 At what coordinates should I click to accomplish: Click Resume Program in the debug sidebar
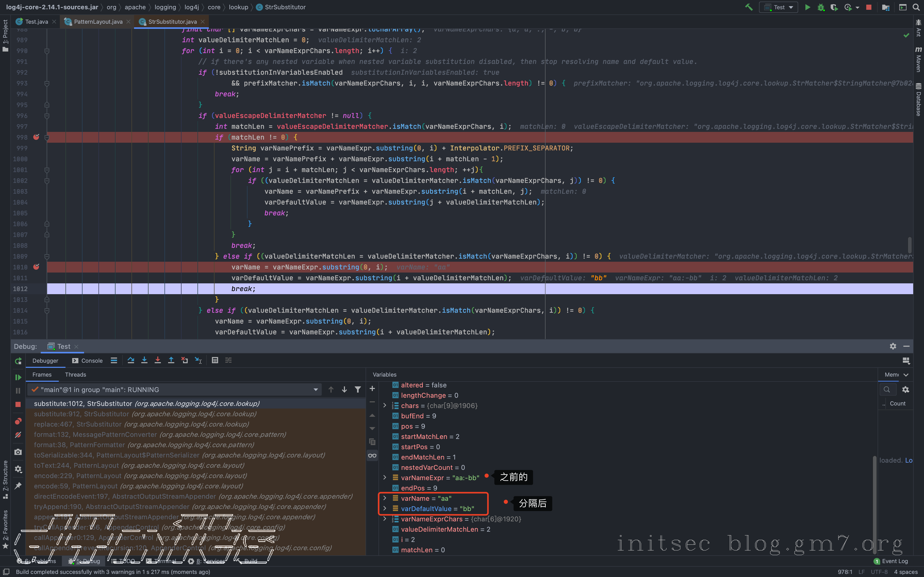tap(18, 377)
